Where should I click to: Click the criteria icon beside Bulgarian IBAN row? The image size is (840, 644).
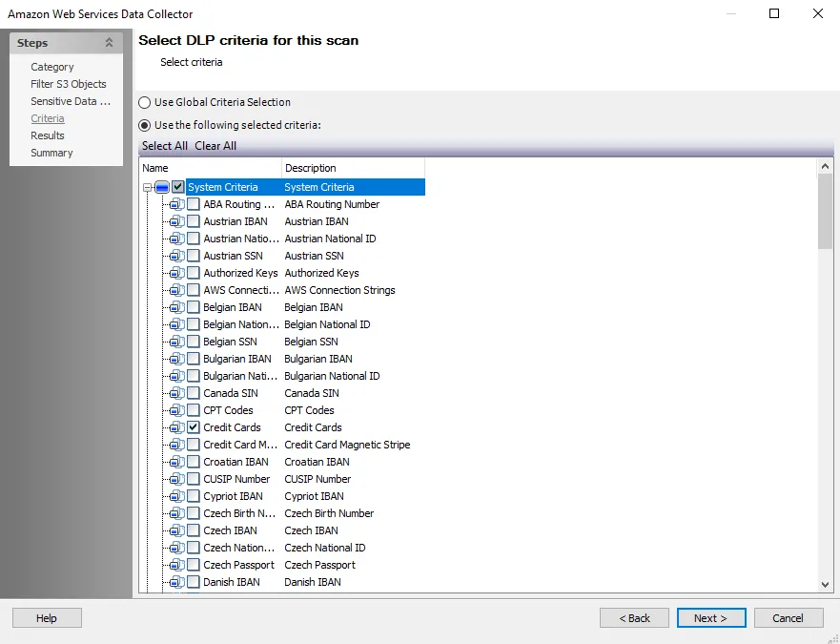(x=176, y=359)
